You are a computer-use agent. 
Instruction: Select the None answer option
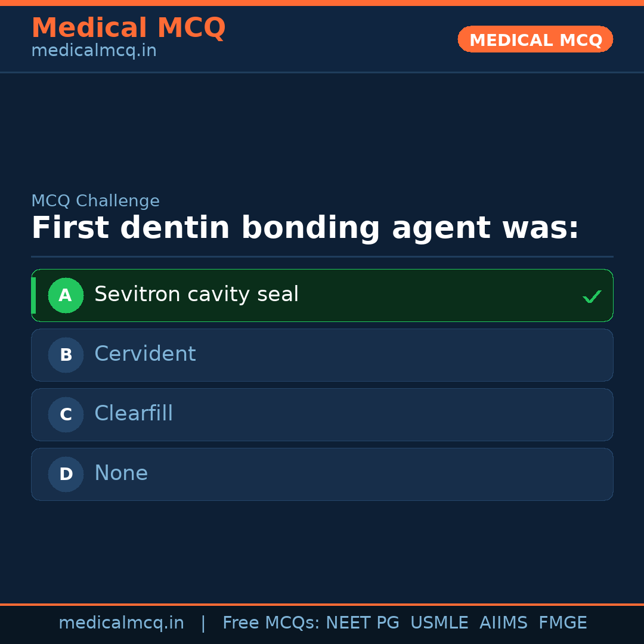coord(121,473)
